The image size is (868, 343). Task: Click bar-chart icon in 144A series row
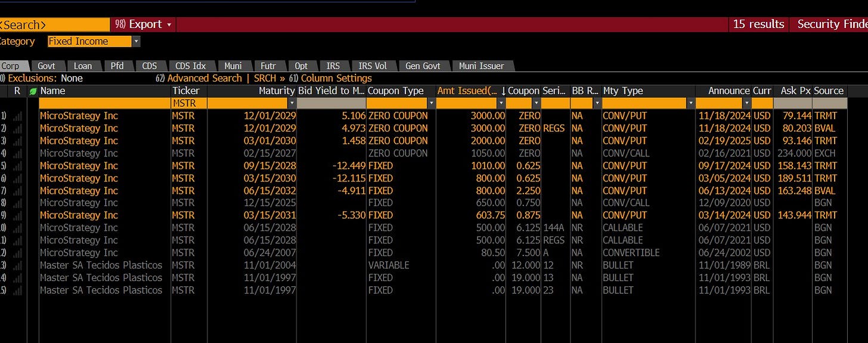coord(18,228)
